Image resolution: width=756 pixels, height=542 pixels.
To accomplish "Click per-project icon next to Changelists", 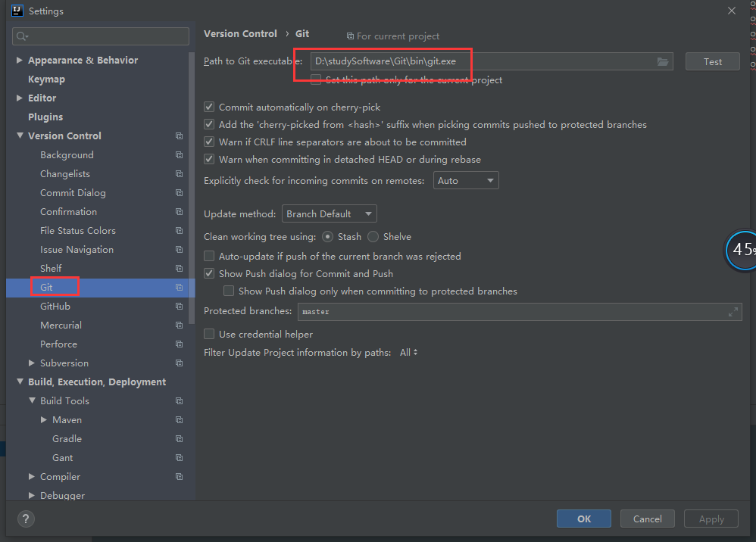I will 179,173.
